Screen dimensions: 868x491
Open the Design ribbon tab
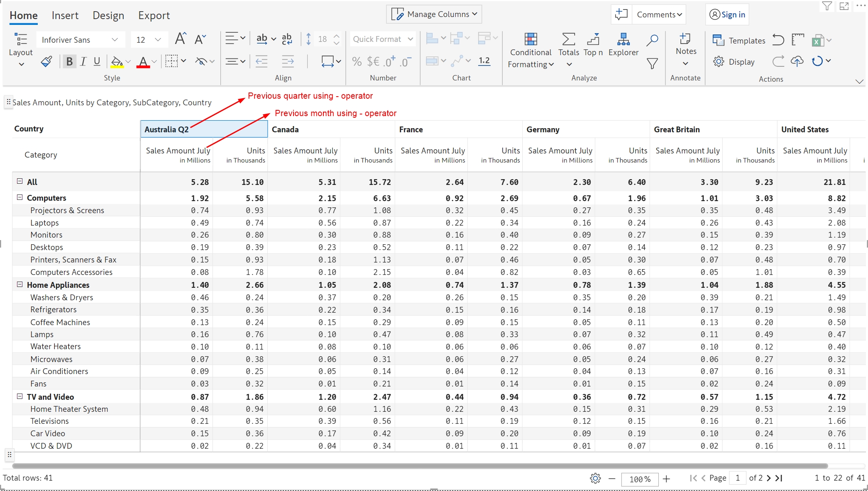click(108, 15)
